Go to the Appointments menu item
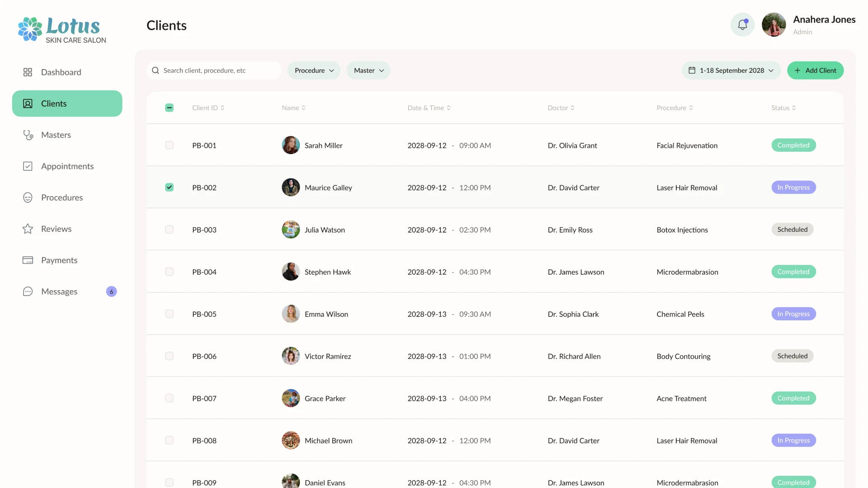868x488 pixels. click(x=67, y=166)
